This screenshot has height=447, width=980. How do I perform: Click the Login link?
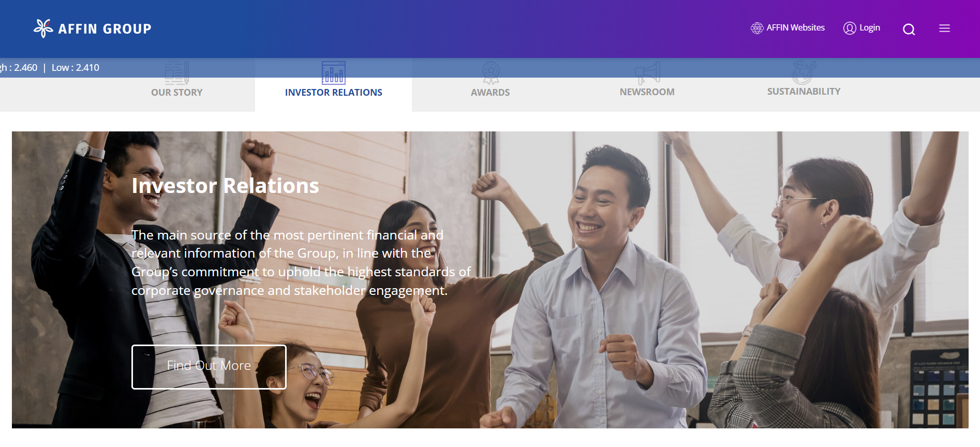click(869, 28)
